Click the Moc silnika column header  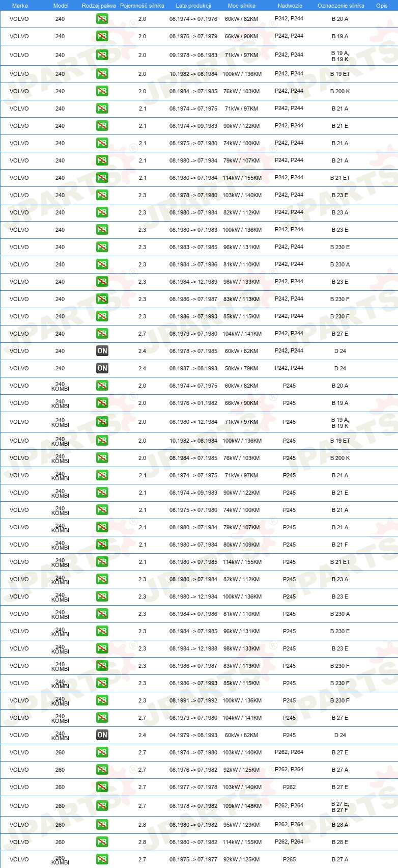pos(242,6)
